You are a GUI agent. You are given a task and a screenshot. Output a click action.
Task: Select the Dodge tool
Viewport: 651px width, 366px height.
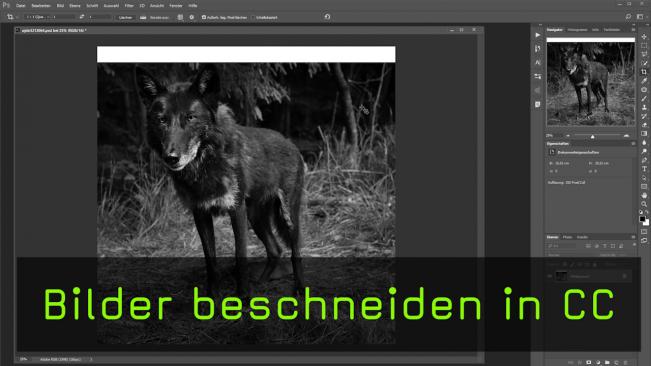click(x=644, y=151)
